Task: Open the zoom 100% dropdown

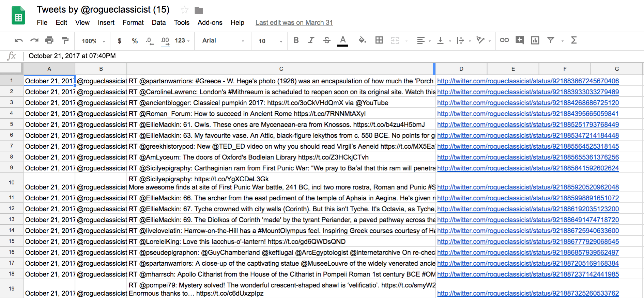Action: point(93,41)
